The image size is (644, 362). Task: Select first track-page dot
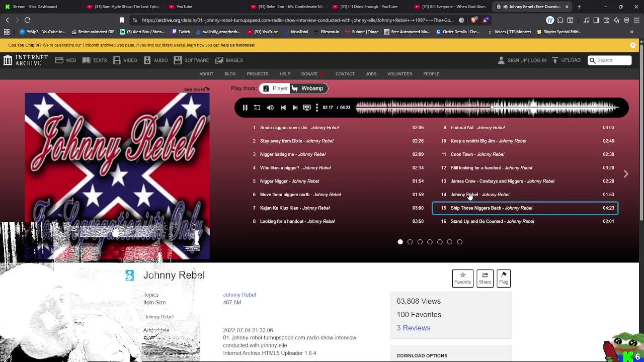tap(400, 242)
